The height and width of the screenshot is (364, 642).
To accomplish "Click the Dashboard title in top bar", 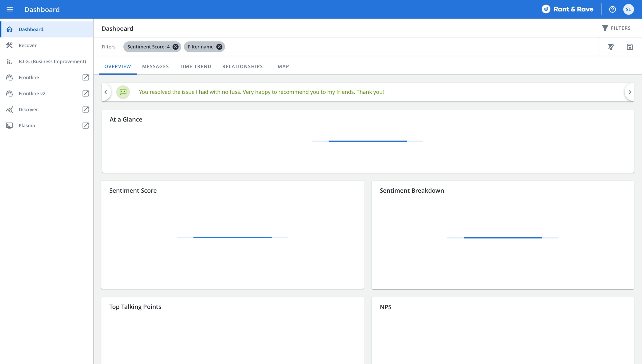I will click(x=42, y=10).
